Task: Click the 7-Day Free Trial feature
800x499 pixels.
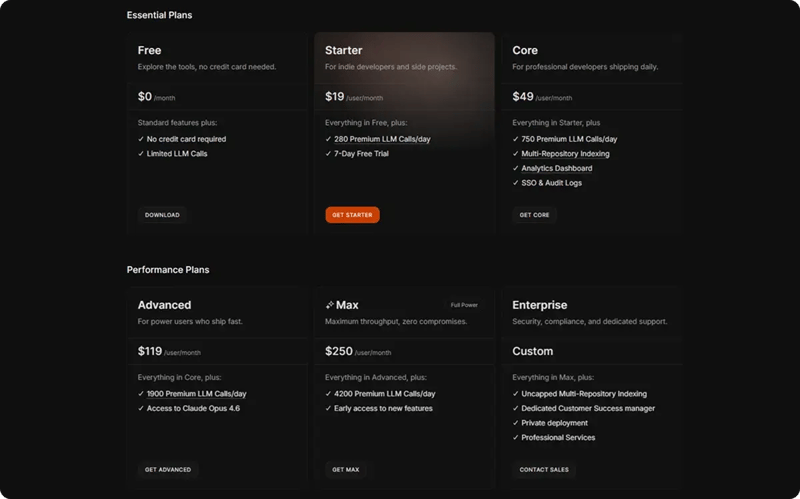Action: 361,154
